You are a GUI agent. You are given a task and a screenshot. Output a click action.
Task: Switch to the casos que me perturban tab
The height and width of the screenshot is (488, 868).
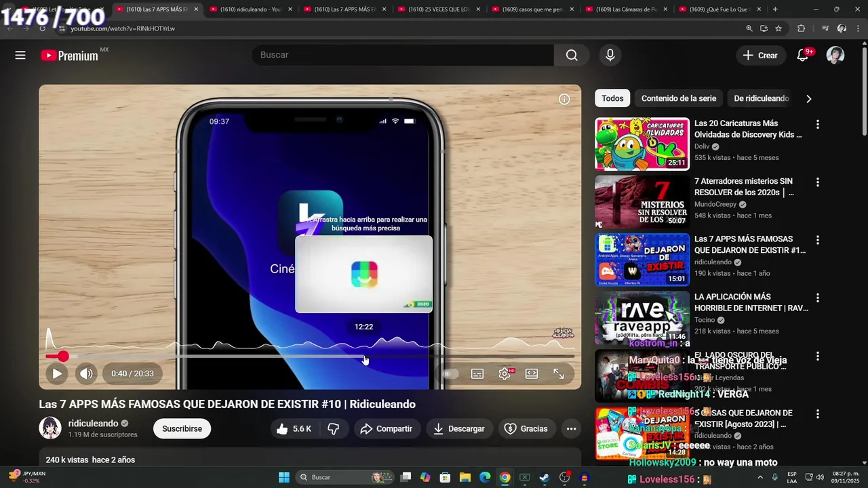pos(532,9)
